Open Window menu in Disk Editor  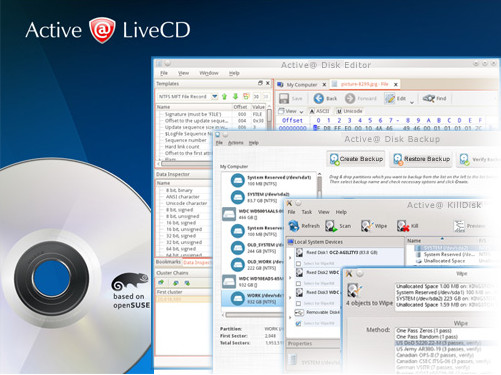click(209, 73)
